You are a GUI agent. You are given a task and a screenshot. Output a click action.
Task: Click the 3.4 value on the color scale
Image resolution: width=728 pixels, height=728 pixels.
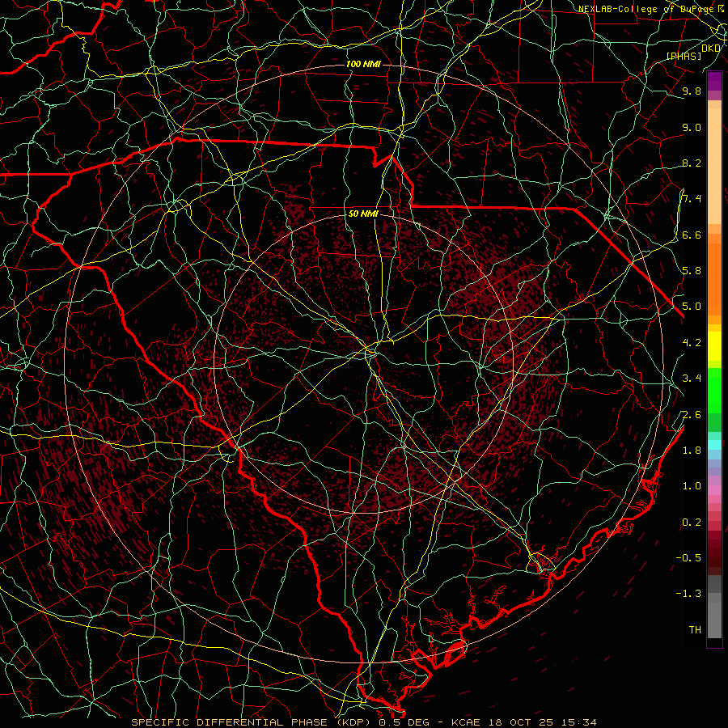(692, 378)
